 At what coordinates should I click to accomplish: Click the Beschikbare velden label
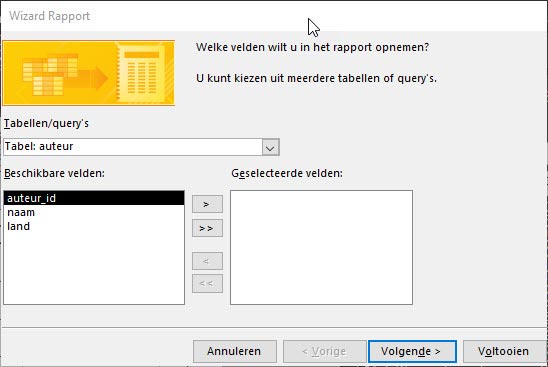55,173
